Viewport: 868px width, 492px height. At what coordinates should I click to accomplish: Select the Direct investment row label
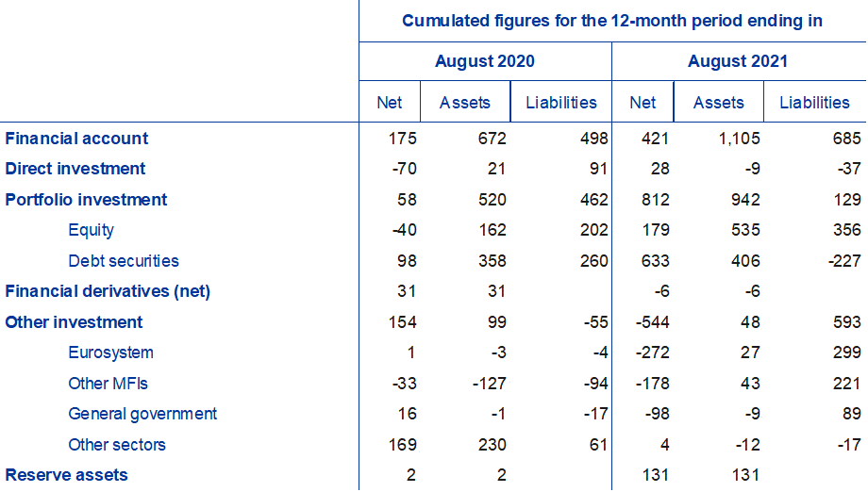click(75, 169)
